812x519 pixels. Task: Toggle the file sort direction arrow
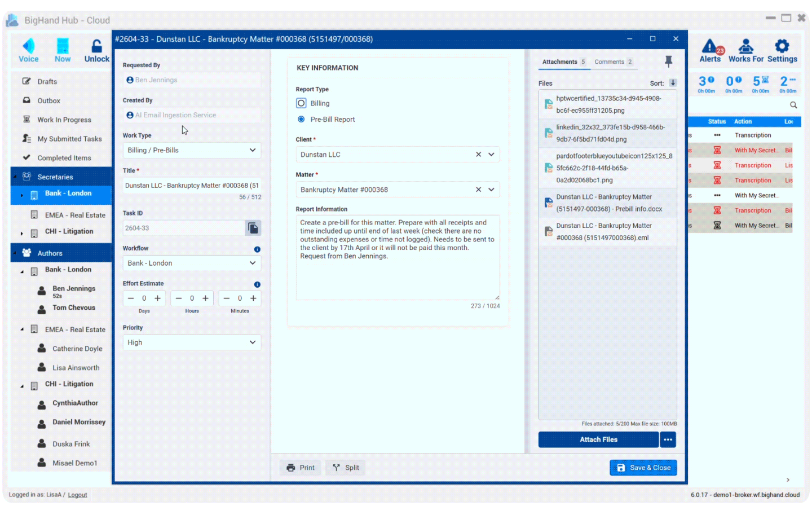click(673, 82)
